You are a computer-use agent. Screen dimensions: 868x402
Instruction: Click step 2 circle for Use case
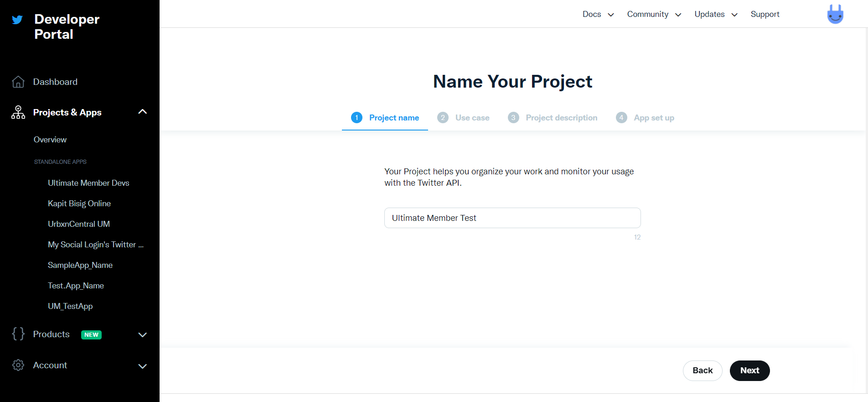(443, 118)
